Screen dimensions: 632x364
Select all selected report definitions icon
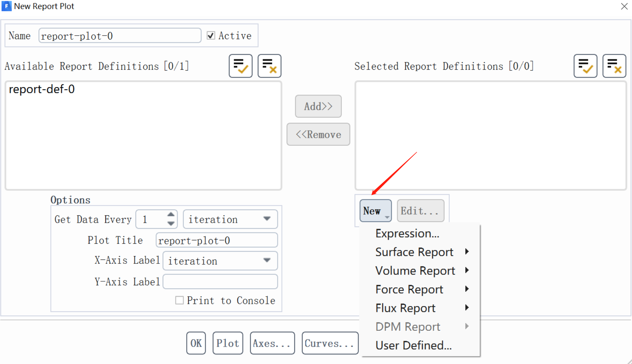click(x=585, y=66)
